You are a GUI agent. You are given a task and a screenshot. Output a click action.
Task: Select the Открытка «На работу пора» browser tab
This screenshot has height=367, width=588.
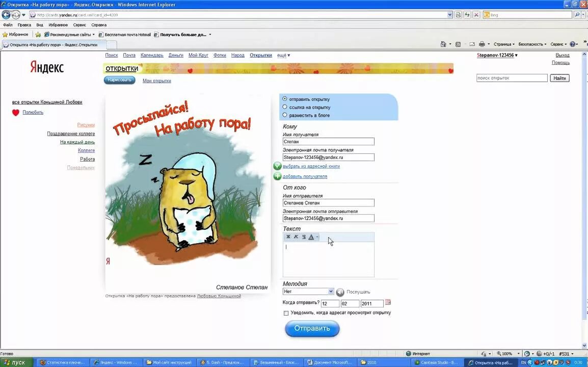click(54, 45)
